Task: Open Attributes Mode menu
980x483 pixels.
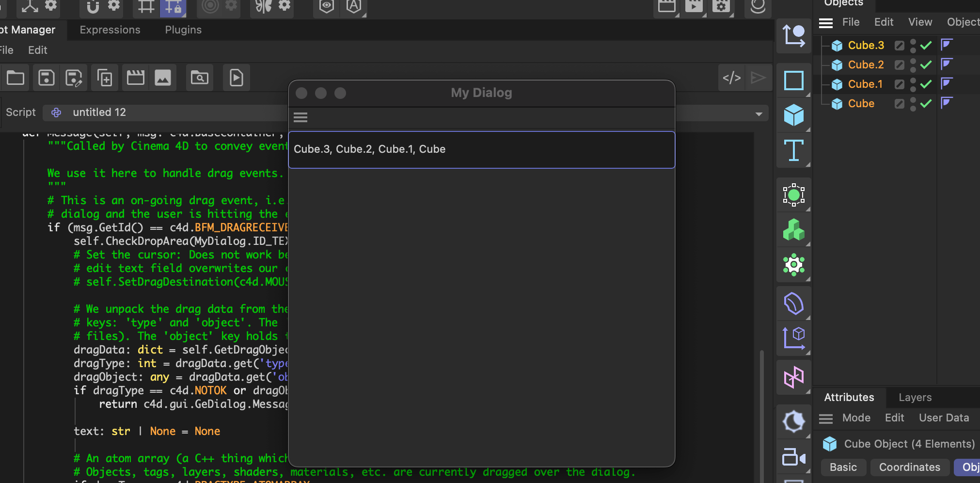Action: tap(856, 418)
